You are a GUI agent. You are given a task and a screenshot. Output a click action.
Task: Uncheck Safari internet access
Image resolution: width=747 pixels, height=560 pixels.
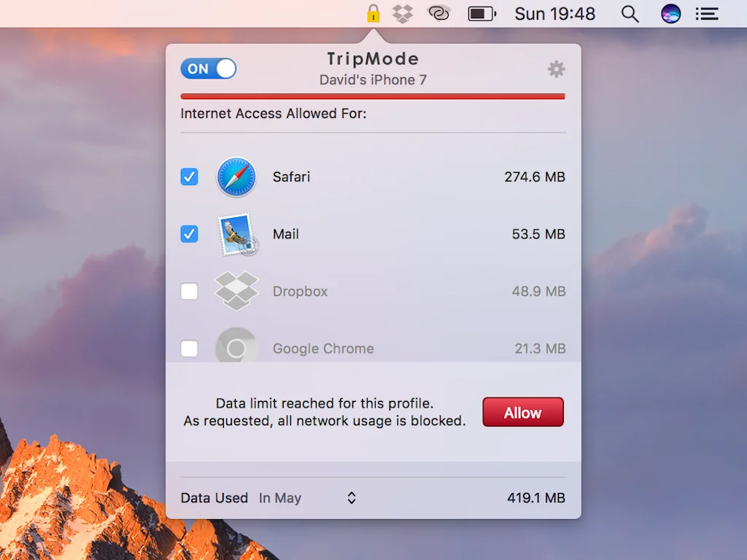pos(189,177)
